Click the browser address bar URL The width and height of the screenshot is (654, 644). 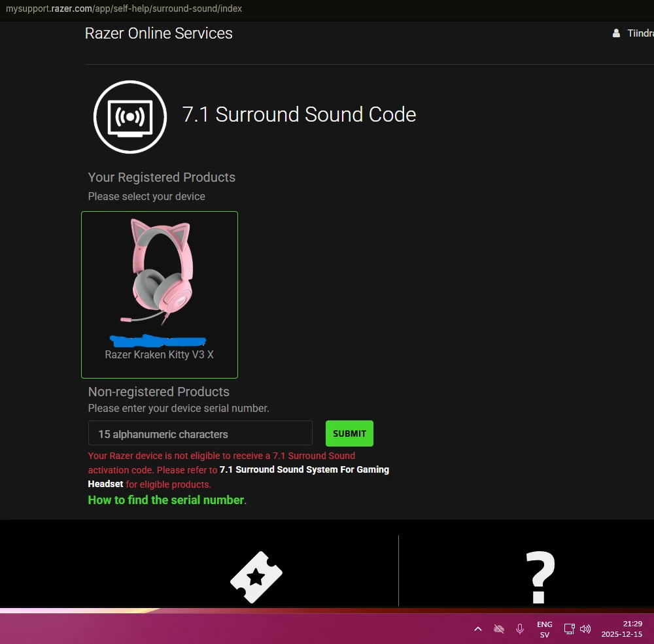click(124, 8)
